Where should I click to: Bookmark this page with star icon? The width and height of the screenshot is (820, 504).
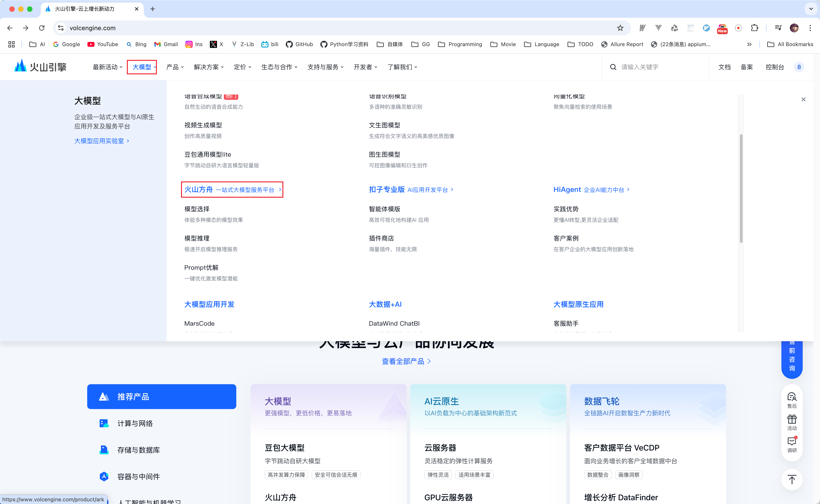pyautogui.click(x=620, y=28)
